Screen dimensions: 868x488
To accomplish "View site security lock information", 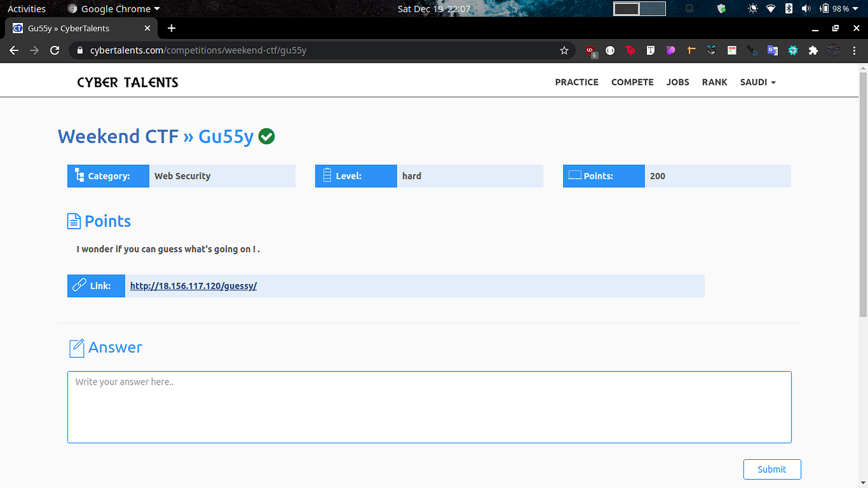I will pyautogui.click(x=80, y=50).
